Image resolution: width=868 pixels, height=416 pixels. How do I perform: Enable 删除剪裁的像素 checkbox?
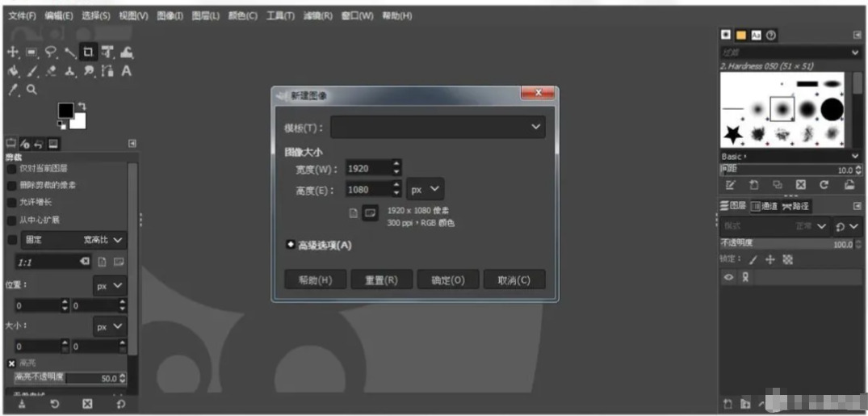click(x=11, y=186)
